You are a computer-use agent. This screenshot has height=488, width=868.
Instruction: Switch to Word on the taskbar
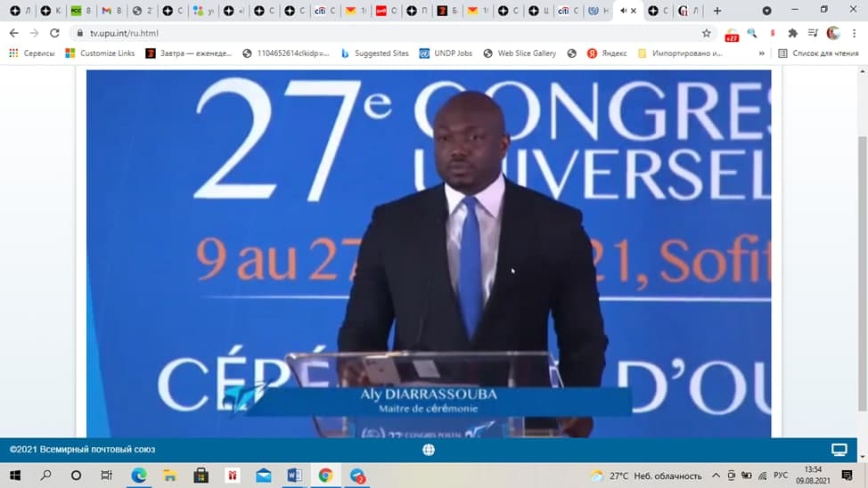coord(294,476)
